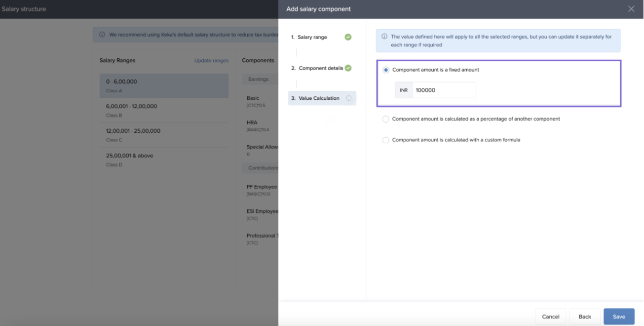Cancel adding salary component
The width and height of the screenshot is (644, 326).
click(x=551, y=317)
